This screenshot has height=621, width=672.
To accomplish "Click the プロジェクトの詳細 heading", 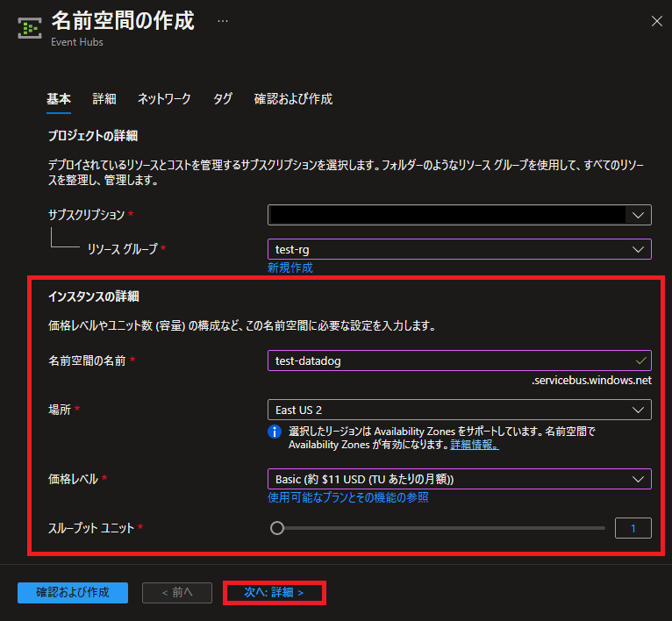I will [93, 136].
